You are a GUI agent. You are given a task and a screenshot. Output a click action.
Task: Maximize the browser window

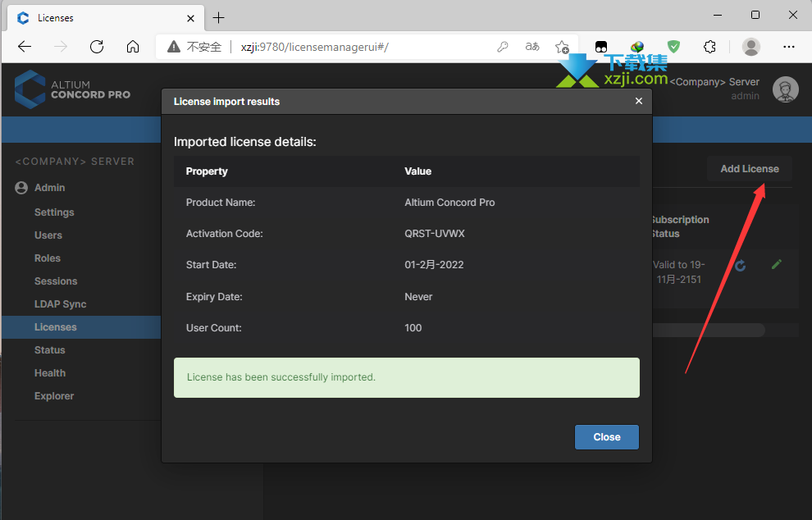coord(755,15)
